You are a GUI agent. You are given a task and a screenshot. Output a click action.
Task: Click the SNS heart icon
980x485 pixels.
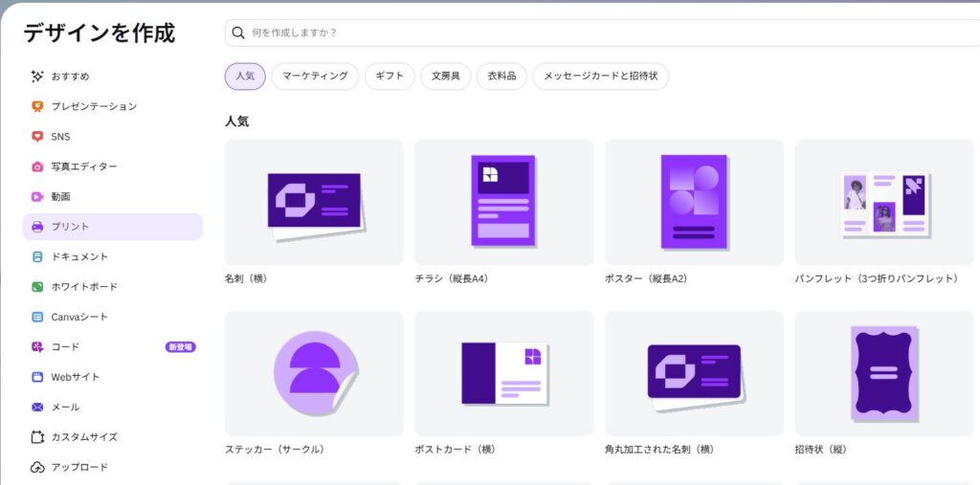click(37, 136)
